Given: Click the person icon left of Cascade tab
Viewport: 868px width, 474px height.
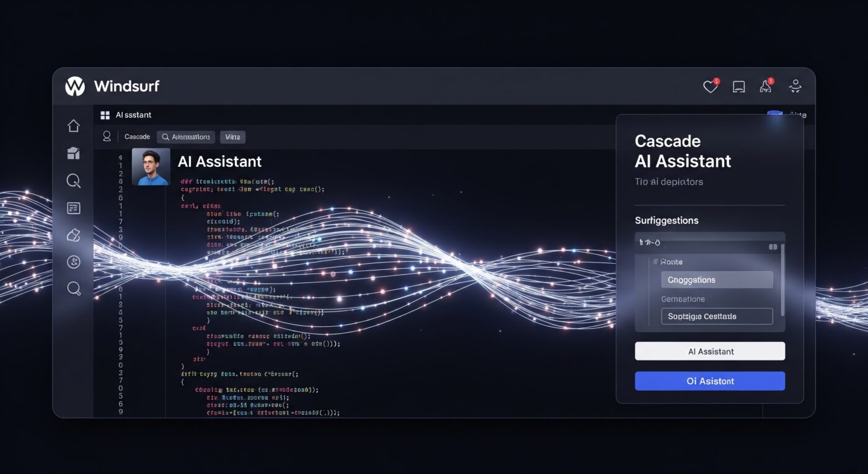Looking at the screenshot, I should (107, 136).
